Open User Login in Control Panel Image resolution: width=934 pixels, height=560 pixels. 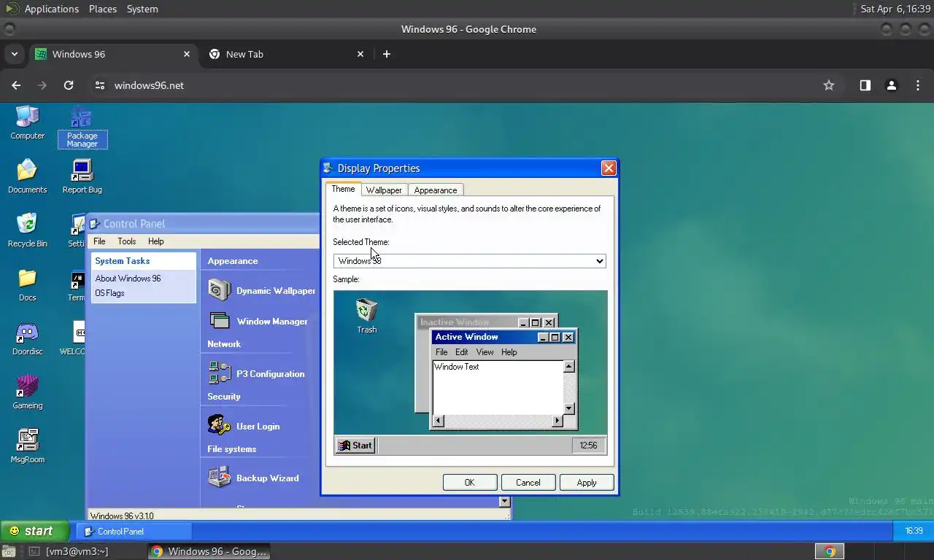click(x=244, y=426)
